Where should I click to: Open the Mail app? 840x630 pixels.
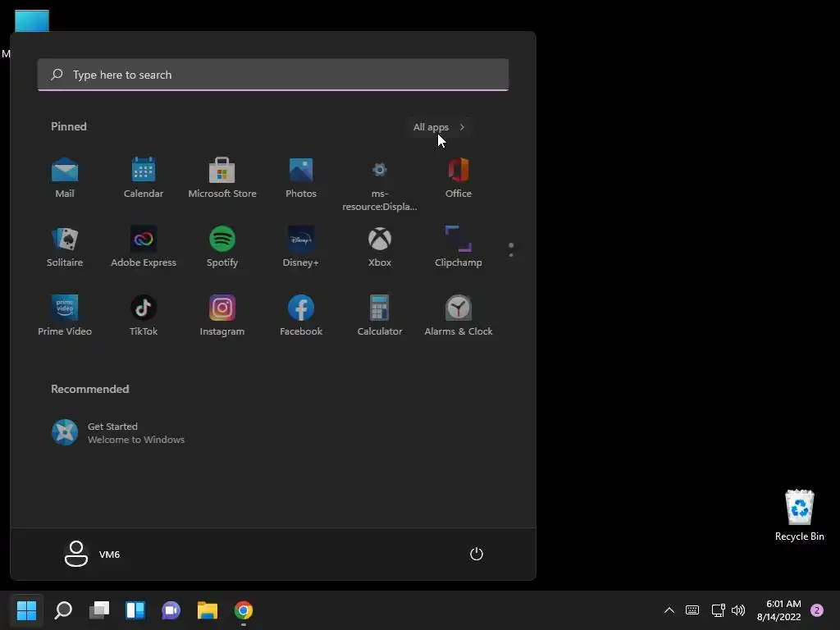point(65,178)
